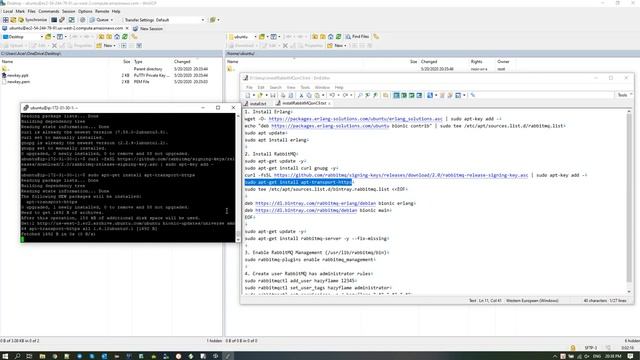The width and height of the screenshot is (640, 360).
Task: Expand the EmEditor Tools dropdown at toolbar right
Action: (x=624, y=95)
